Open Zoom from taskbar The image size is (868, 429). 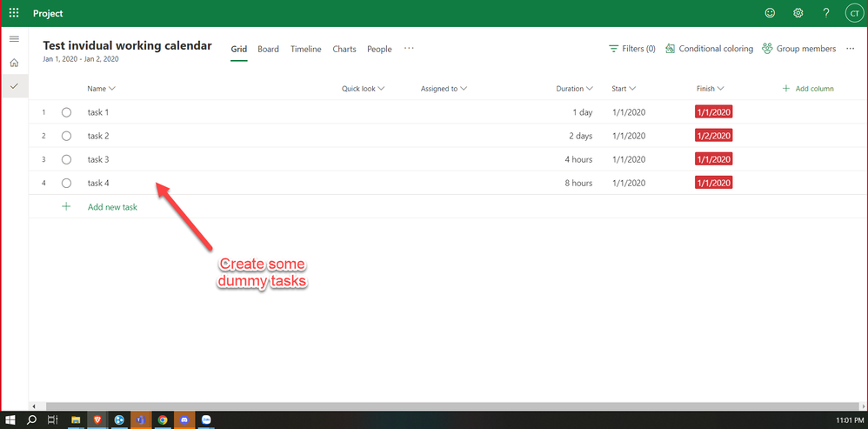tap(206, 420)
